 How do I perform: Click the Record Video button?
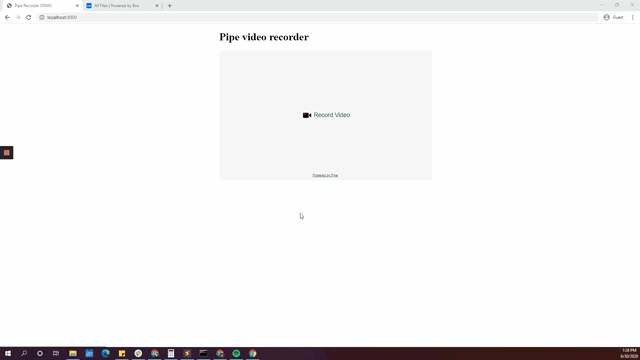coord(326,115)
